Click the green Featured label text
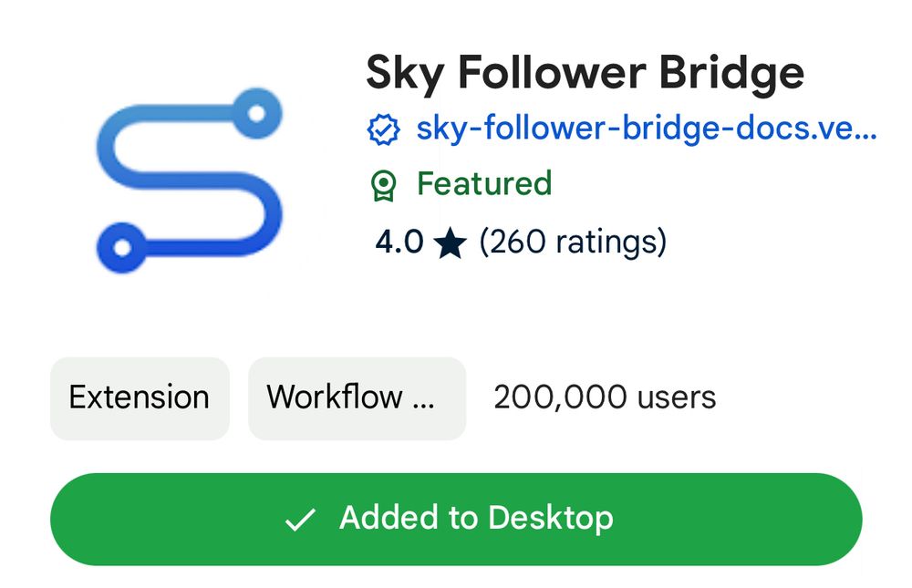The height and width of the screenshot is (588, 912). point(484,184)
